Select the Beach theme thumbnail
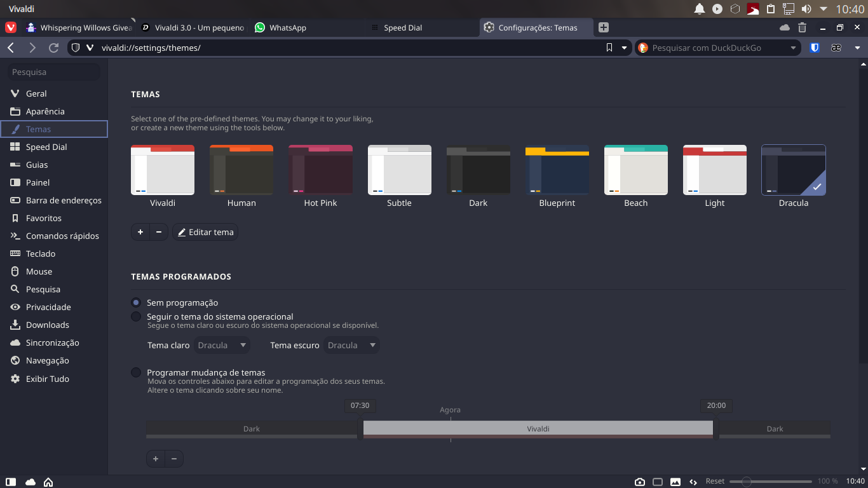The height and width of the screenshot is (488, 868). pos(635,170)
